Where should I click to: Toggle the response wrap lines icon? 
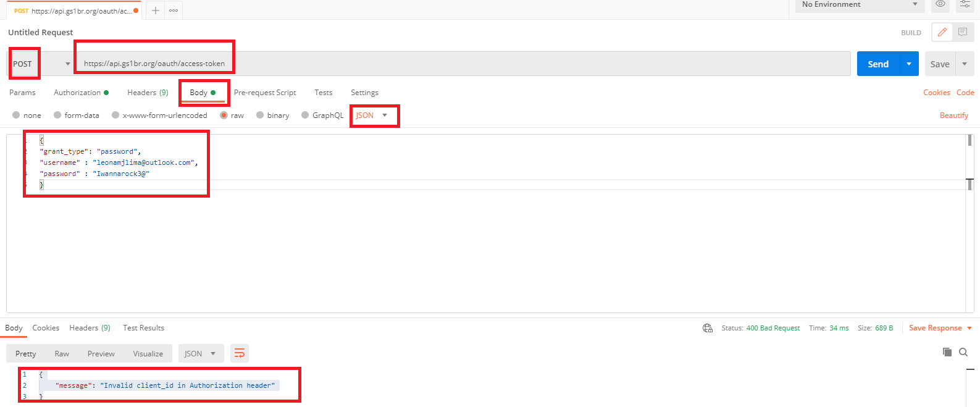click(x=240, y=353)
